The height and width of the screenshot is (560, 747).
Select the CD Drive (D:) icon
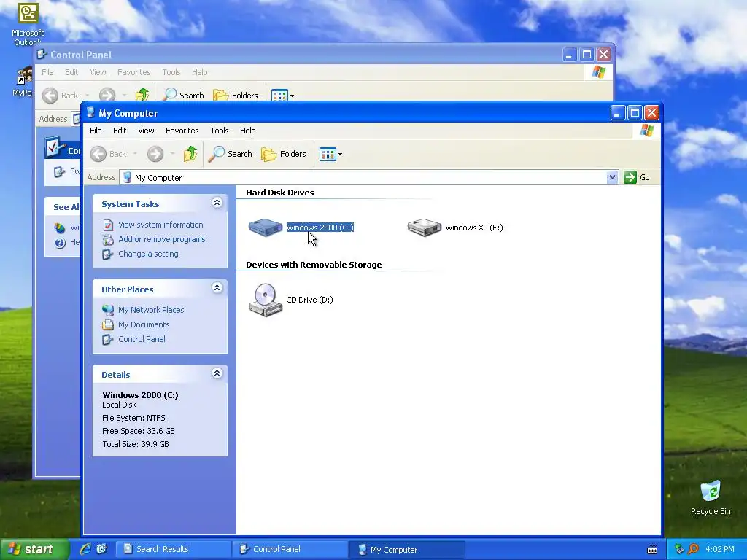point(266,300)
